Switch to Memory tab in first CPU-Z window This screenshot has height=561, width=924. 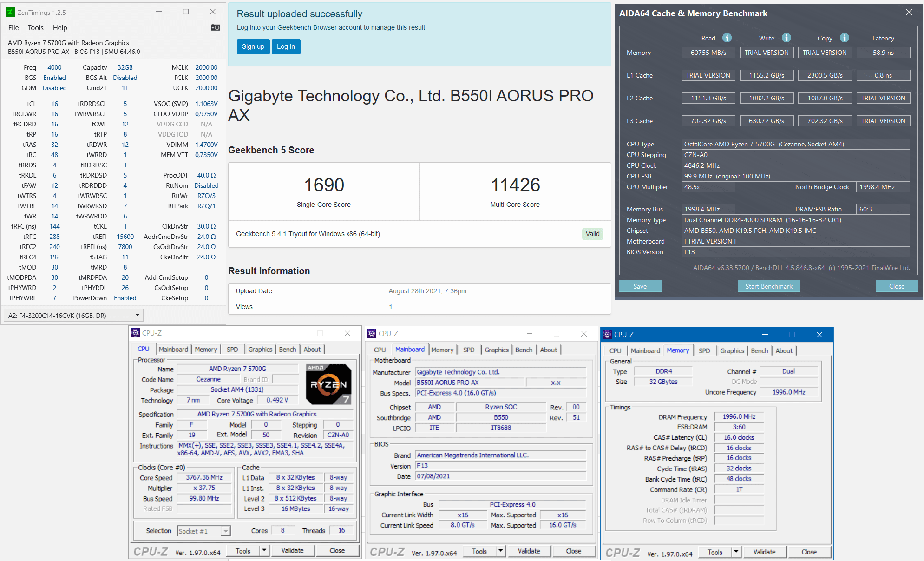pyautogui.click(x=206, y=349)
